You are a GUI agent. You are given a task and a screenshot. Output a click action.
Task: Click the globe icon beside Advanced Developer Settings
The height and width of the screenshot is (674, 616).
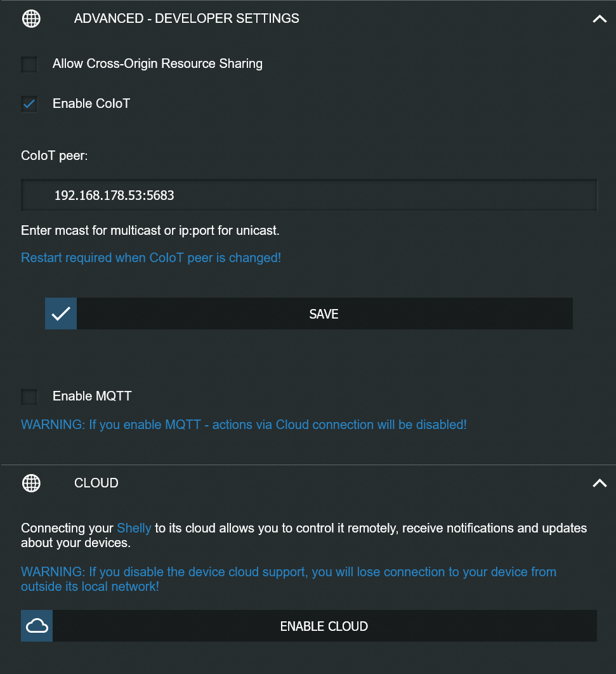31,18
